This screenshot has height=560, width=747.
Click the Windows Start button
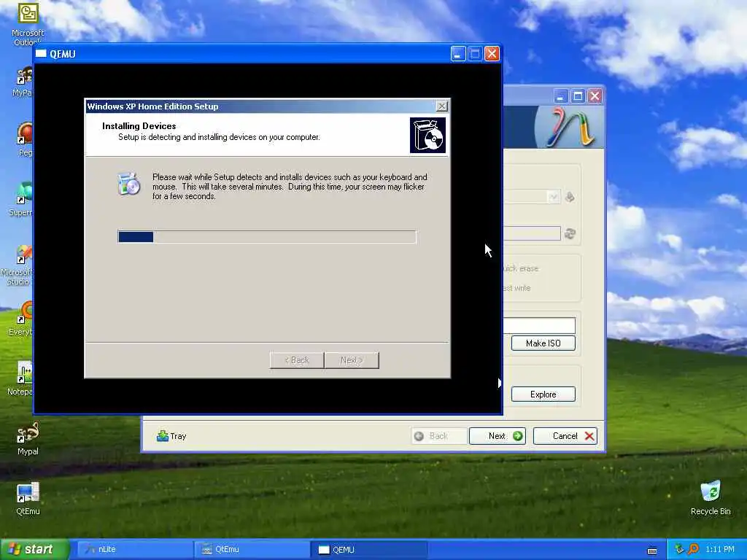coord(34,549)
